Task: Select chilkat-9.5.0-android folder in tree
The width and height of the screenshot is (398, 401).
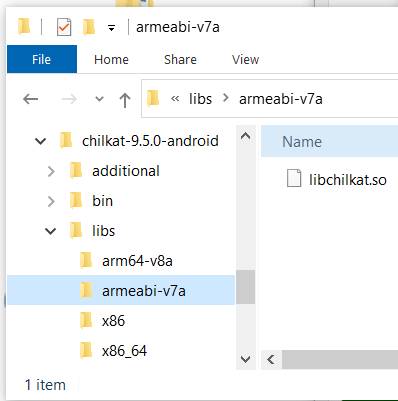Action: (150, 141)
